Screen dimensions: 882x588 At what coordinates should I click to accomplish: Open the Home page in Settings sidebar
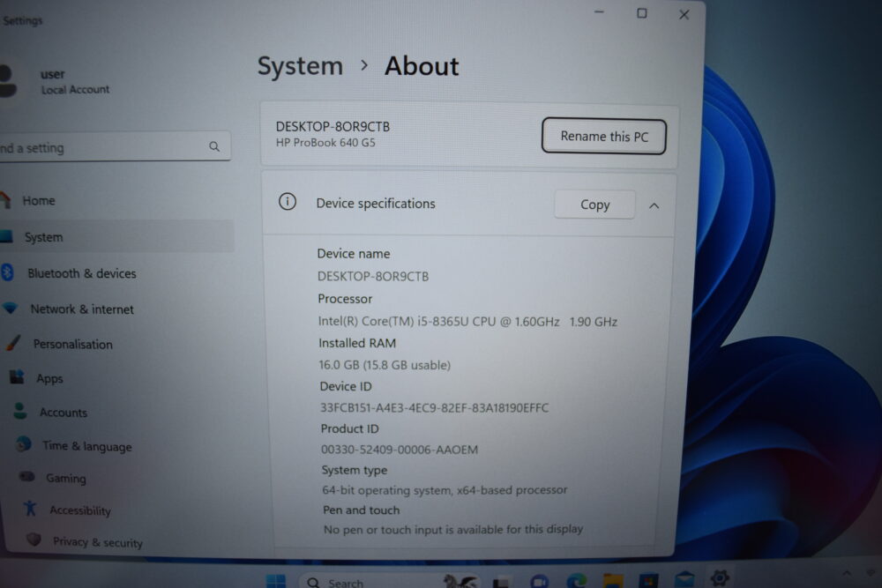click(38, 201)
